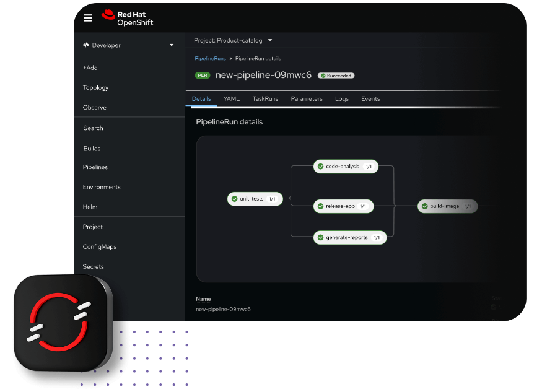Click the OpenShift circular-arrows app icon
Screen dimensions: 542x392
[63, 323]
